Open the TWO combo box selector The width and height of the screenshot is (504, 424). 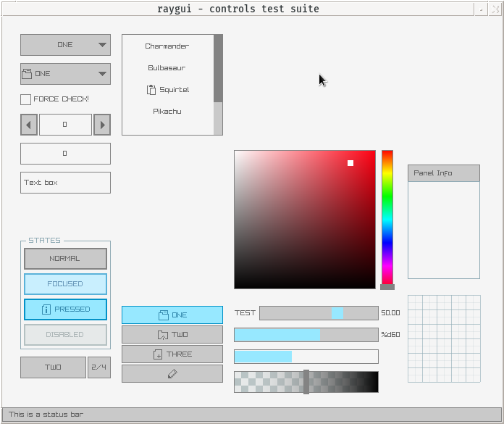(53, 367)
